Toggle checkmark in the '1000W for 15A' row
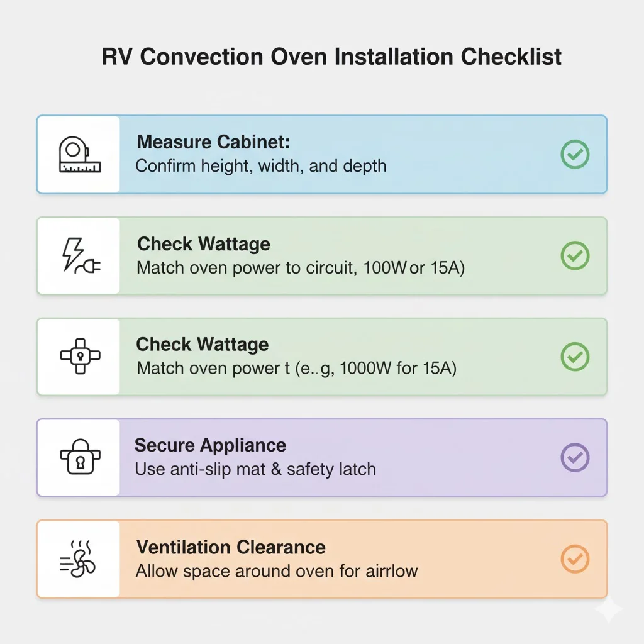Image resolution: width=644 pixels, height=644 pixels. coord(575,357)
